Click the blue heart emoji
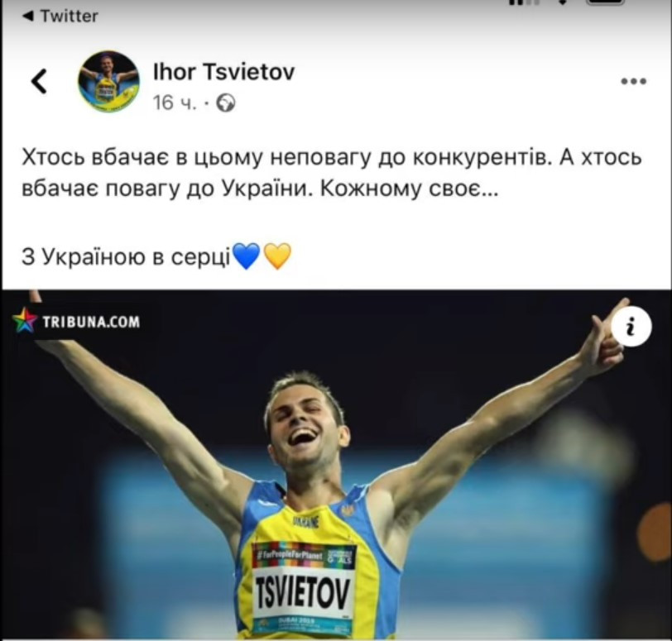This screenshot has height=641, width=672. [246, 256]
